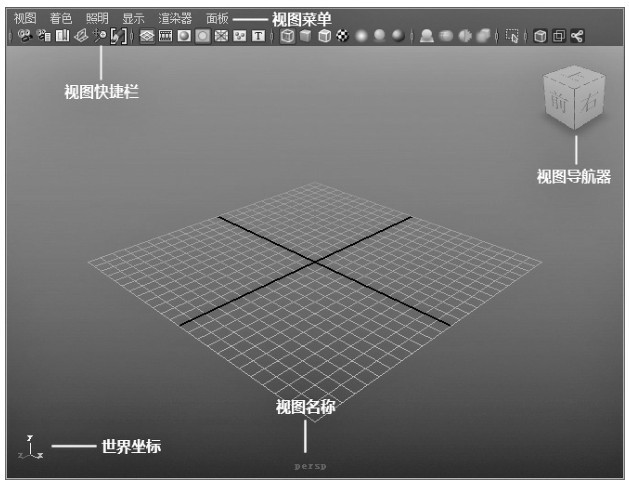629x484 pixels.
Task: Toggle the Safe Title T icon
Action: [x=258, y=36]
